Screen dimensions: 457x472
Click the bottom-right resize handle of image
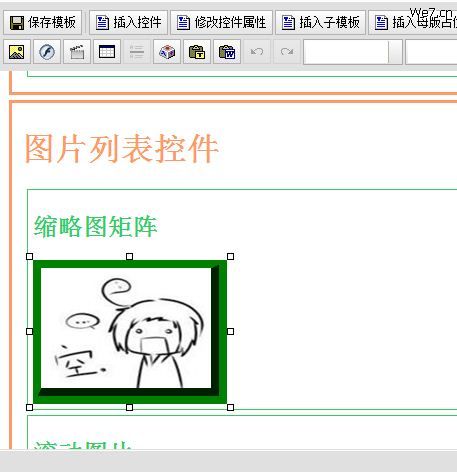click(230, 407)
